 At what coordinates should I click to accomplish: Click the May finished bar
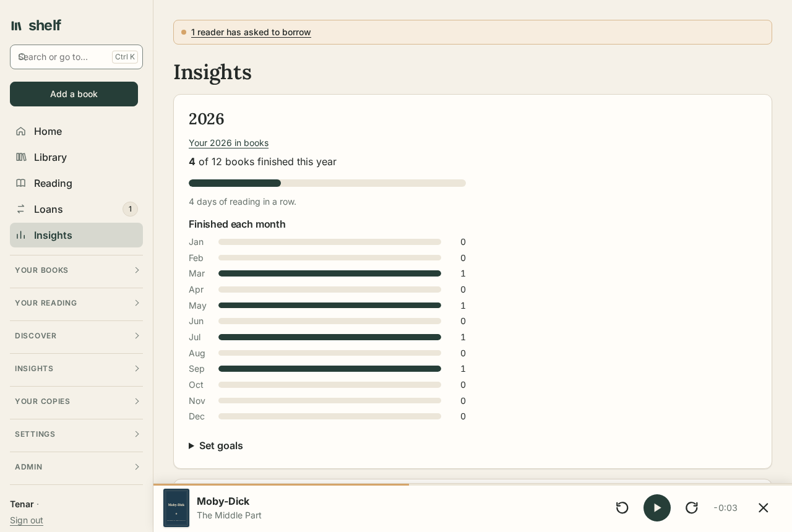pyautogui.click(x=330, y=306)
